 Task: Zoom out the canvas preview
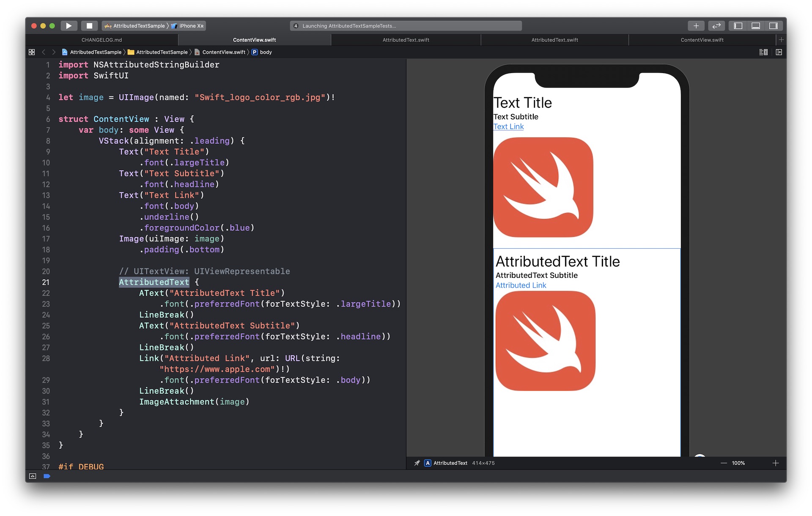(724, 463)
